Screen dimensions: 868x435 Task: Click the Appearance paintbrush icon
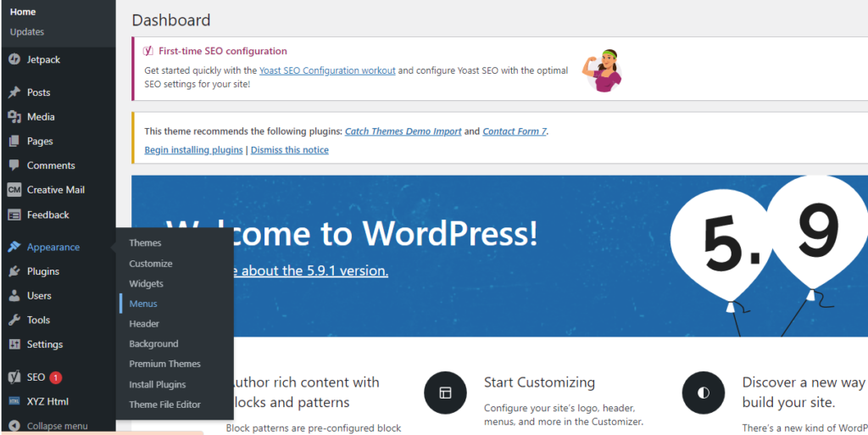(14, 247)
